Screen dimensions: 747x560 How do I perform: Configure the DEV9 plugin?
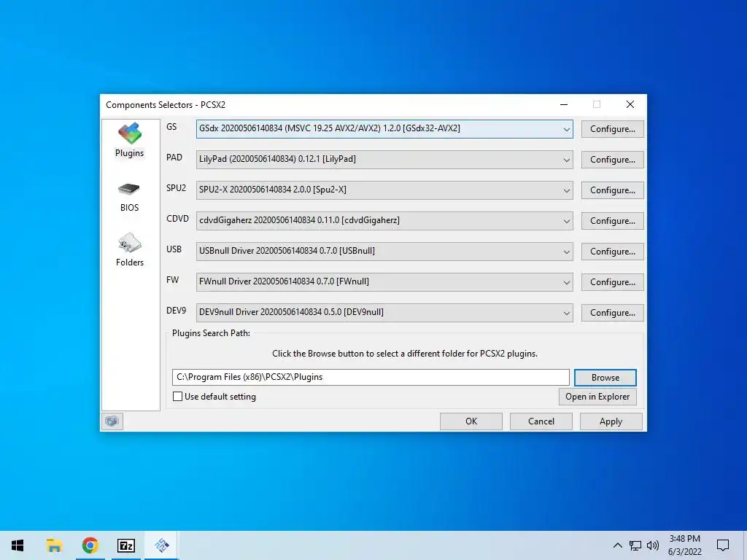(x=612, y=312)
